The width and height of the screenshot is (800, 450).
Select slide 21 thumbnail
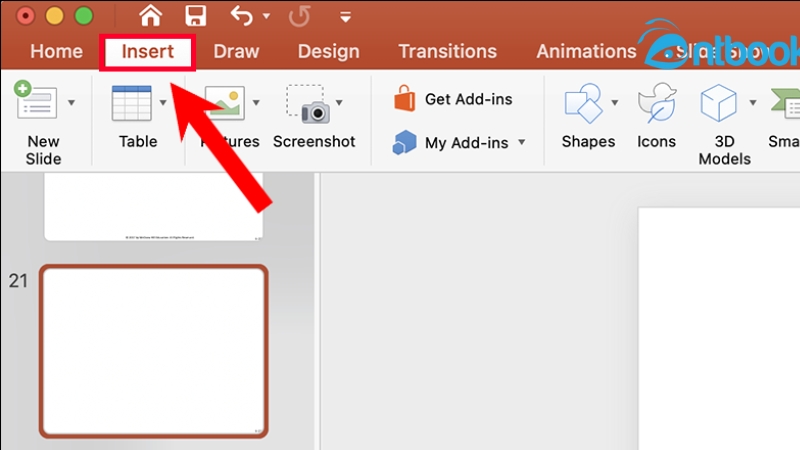(x=154, y=351)
